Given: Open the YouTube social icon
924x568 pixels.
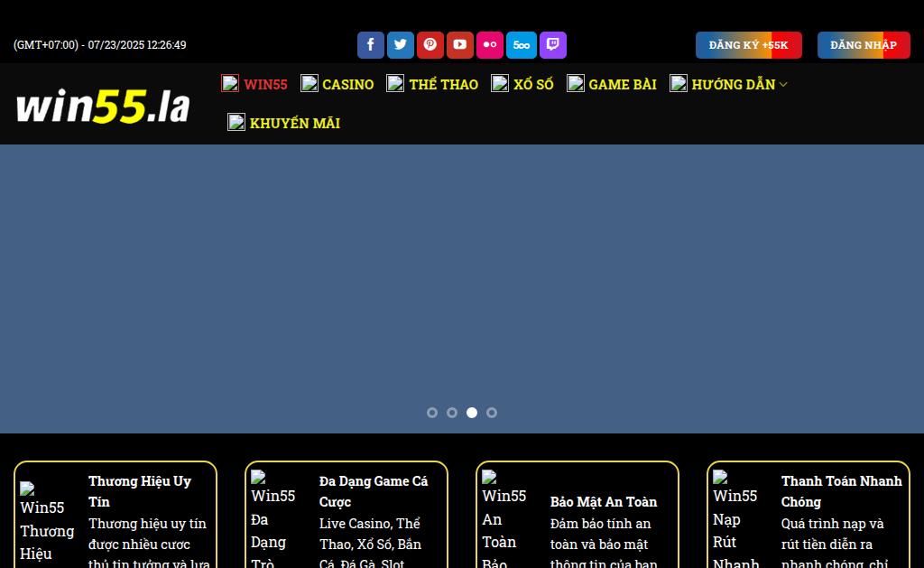Looking at the screenshot, I should pyautogui.click(x=460, y=45).
